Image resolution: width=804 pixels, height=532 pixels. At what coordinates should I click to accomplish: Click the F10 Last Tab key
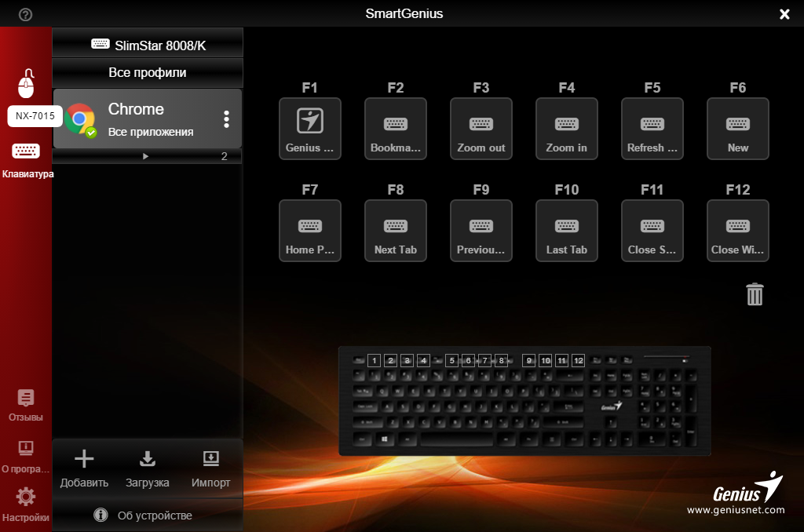[567, 231]
